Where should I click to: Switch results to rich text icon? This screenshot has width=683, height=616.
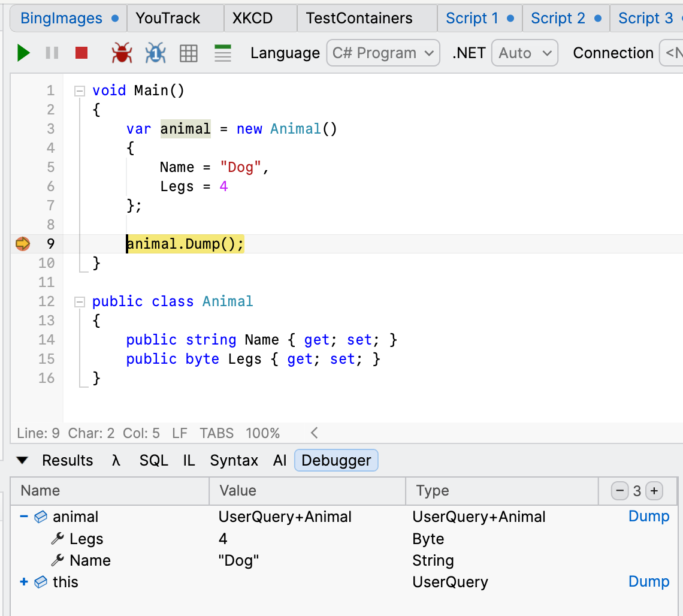(223, 53)
